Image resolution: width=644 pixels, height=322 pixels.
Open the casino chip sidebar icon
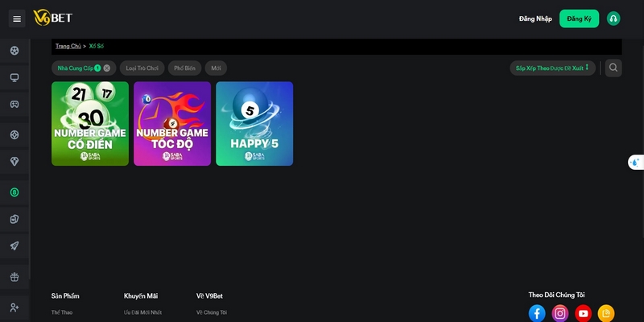[x=14, y=134]
